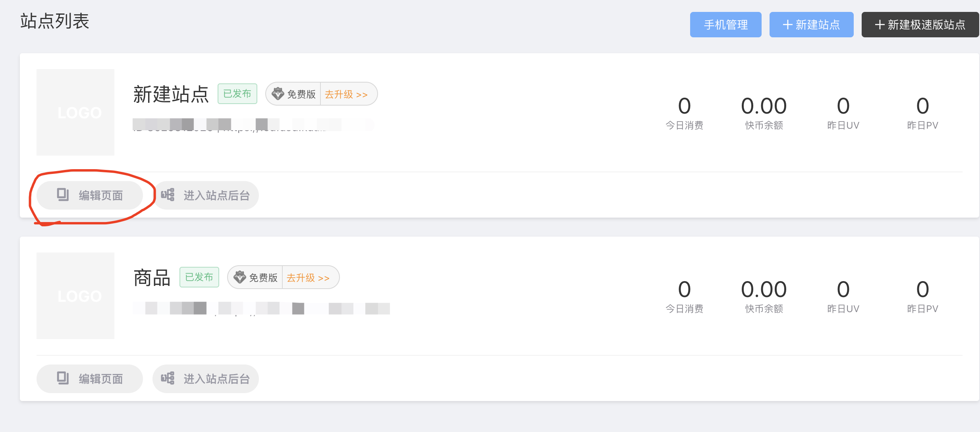
Task: Click 新建极速版站点 dark button
Action: click(920, 25)
